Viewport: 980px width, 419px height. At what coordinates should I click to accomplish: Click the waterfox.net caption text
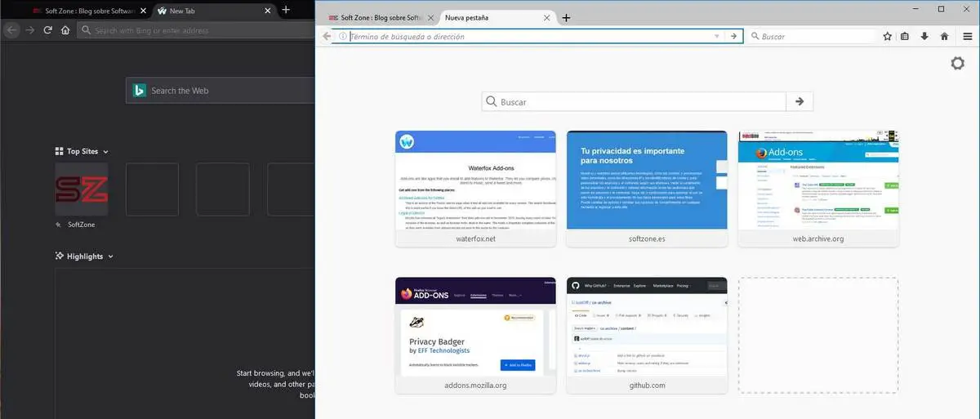click(475, 239)
